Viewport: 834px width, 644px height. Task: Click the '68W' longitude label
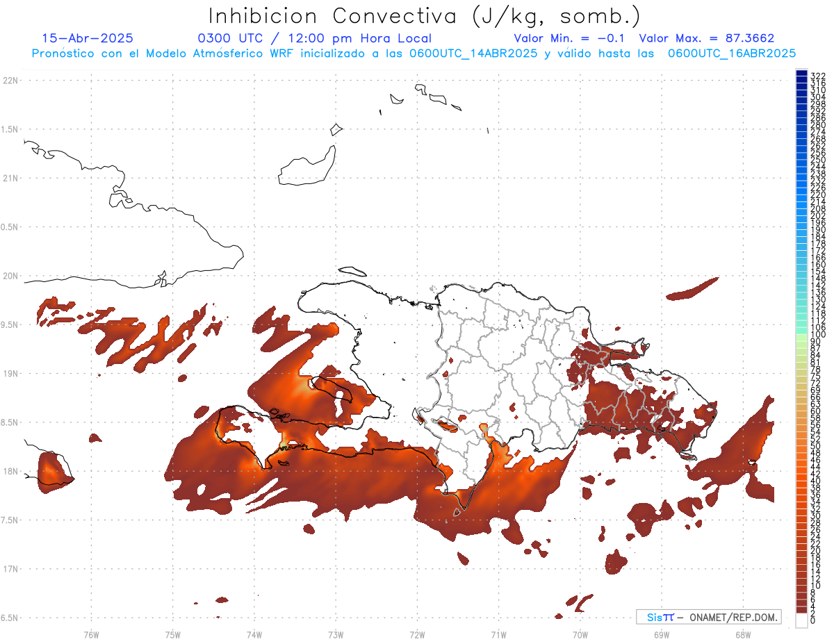tap(743, 634)
